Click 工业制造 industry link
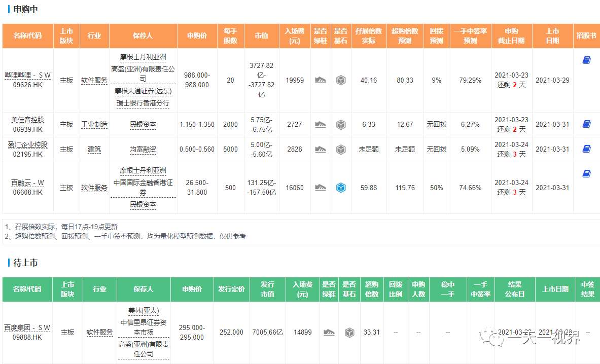This screenshot has height=364, width=600. click(x=94, y=125)
